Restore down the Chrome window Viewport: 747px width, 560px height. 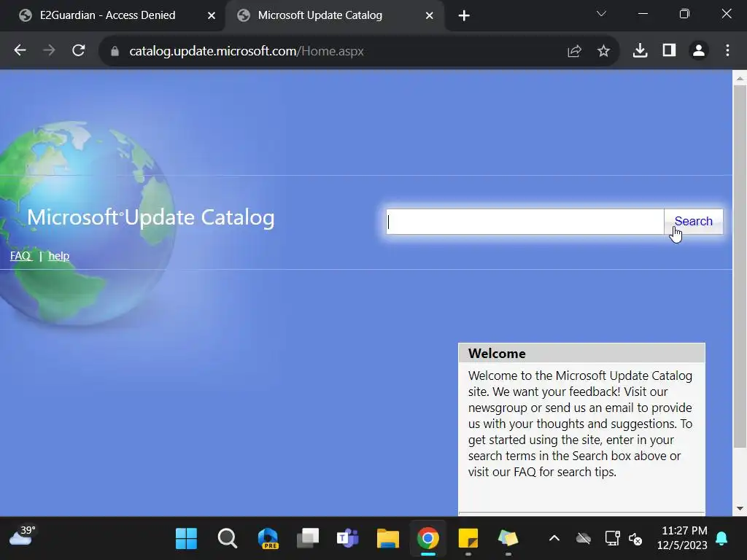(x=684, y=14)
